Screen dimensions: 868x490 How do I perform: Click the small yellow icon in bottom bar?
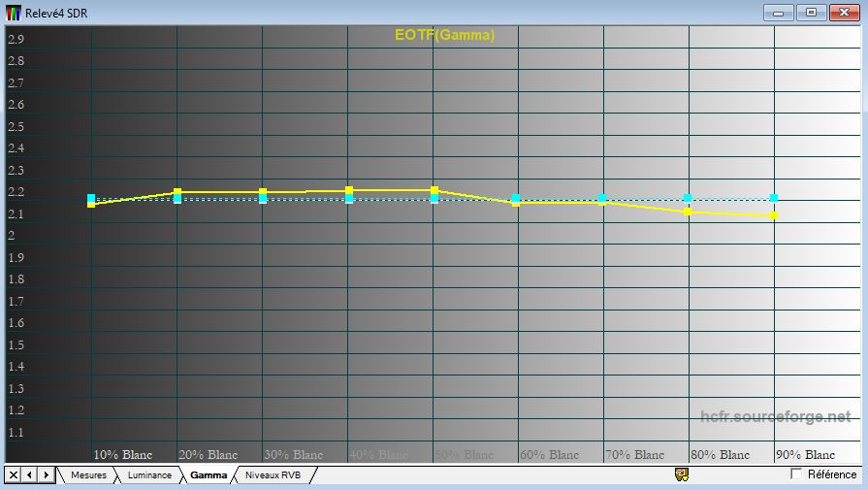[x=681, y=474]
